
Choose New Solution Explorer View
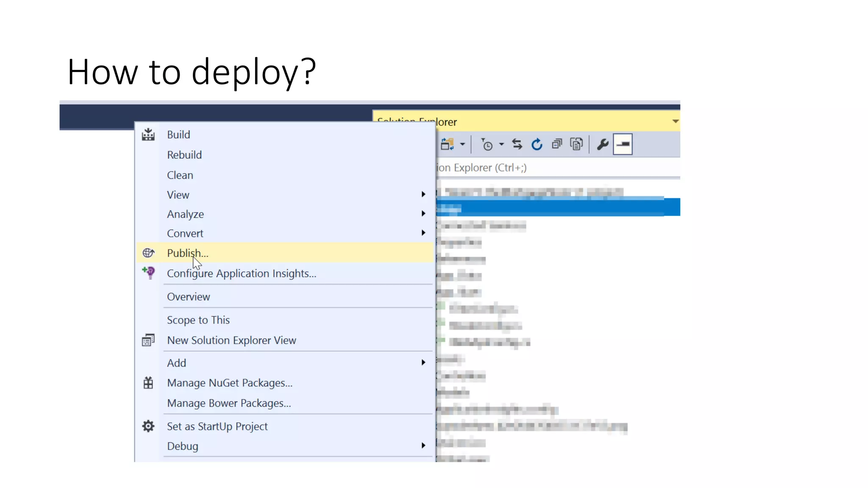coord(285,340)
